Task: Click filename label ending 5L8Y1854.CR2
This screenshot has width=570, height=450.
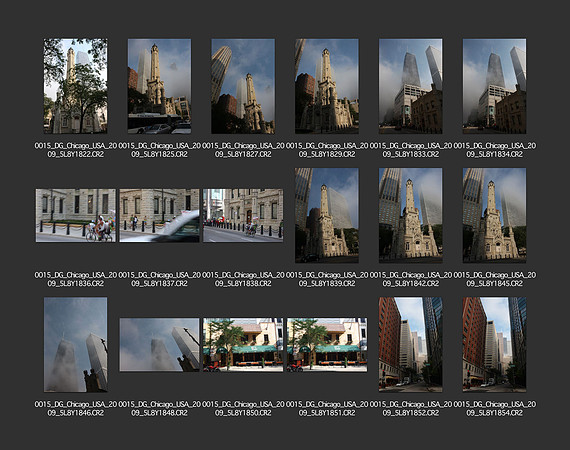Action: 494,408
